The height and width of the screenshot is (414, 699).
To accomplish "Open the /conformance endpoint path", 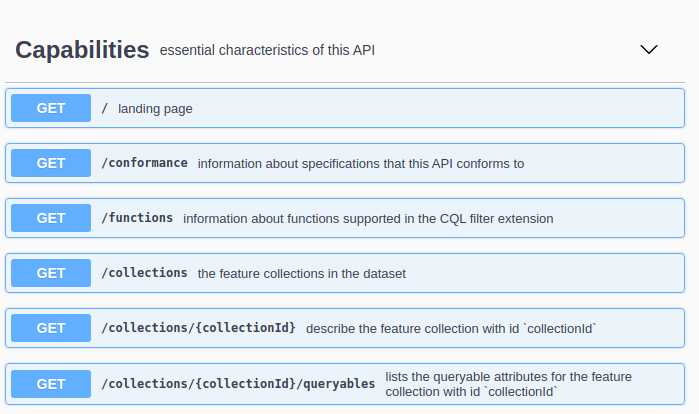I will (x=144, y=163).
